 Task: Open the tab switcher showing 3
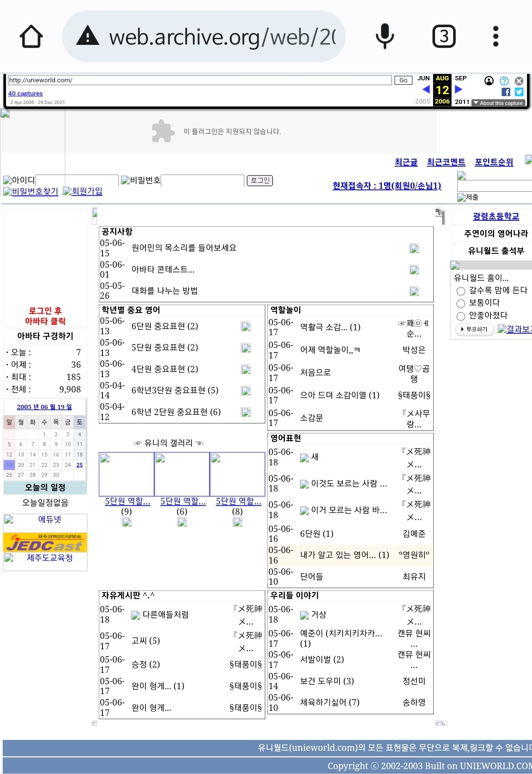[x=444, y=36]
